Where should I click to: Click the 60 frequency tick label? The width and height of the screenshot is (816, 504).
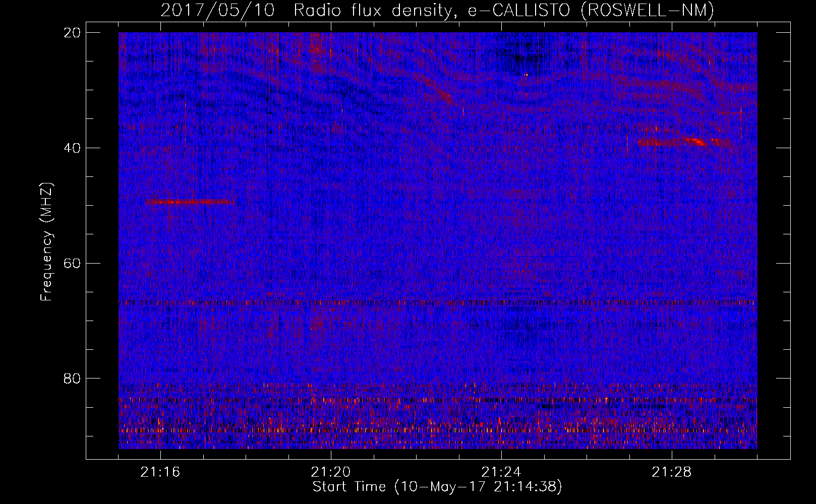[x=72, y=264]
